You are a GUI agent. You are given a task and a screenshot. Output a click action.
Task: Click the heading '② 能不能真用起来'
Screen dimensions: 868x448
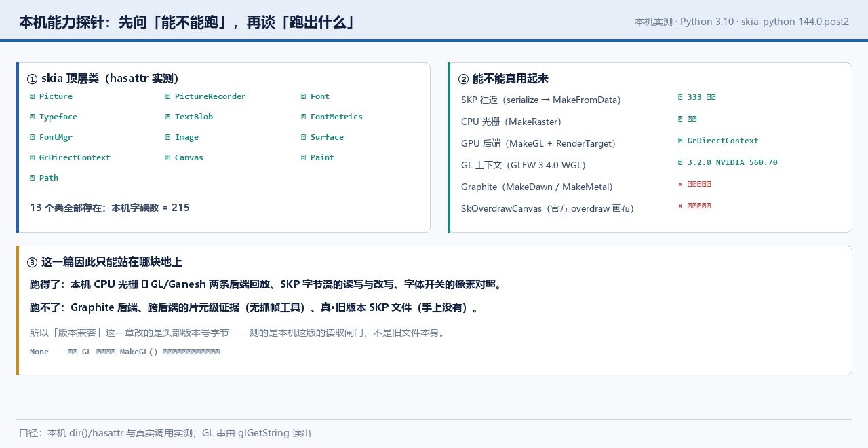point(503,79)
